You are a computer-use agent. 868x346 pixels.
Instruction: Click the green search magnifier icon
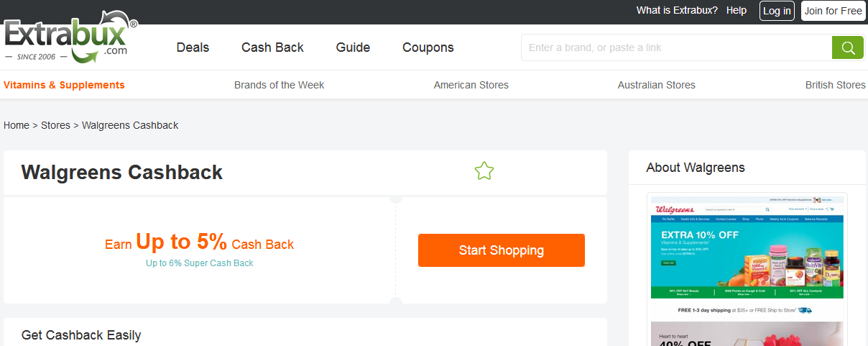click(x=847, y=47)
